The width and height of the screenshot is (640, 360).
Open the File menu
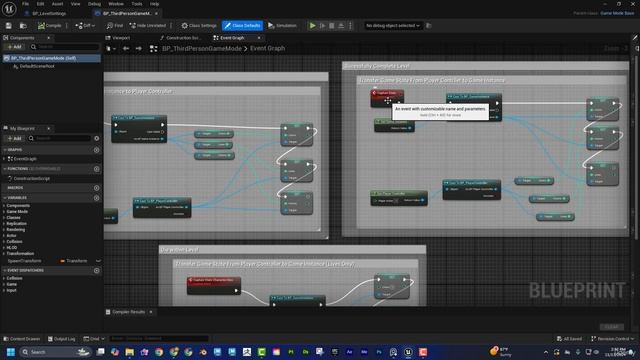click(25, 4)
